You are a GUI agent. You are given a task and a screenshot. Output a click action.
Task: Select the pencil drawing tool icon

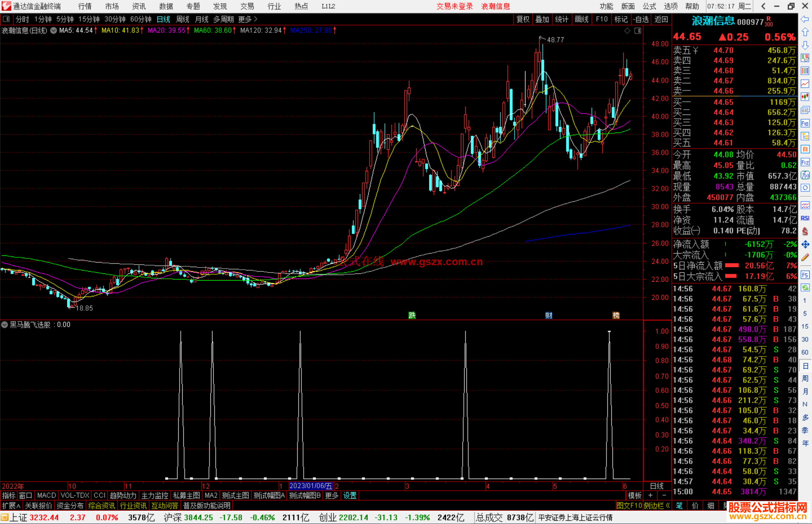(x=805, y=257)
